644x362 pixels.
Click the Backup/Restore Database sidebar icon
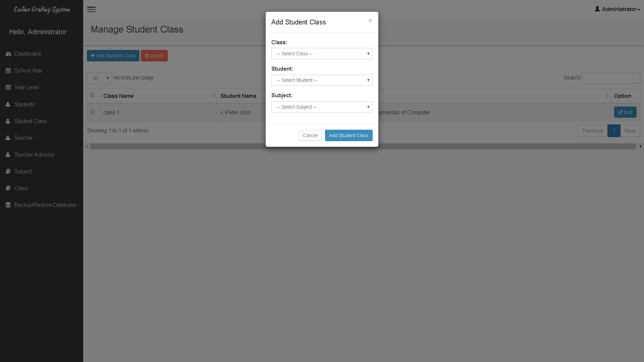(x=8, y=205)
